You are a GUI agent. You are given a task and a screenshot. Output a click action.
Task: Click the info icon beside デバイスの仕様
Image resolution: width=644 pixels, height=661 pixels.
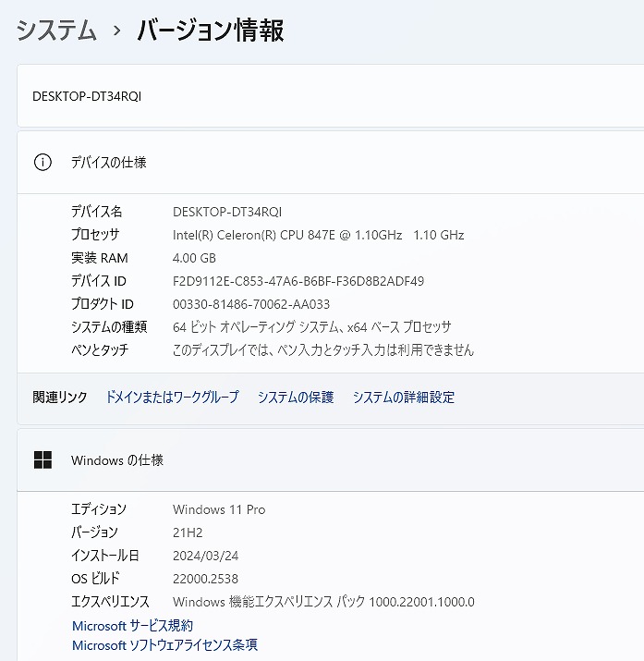point(43,163)
